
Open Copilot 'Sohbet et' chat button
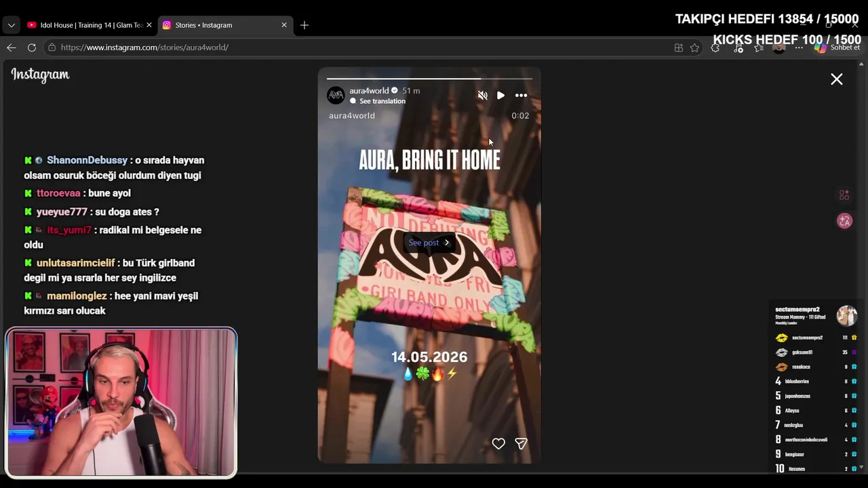837,47
